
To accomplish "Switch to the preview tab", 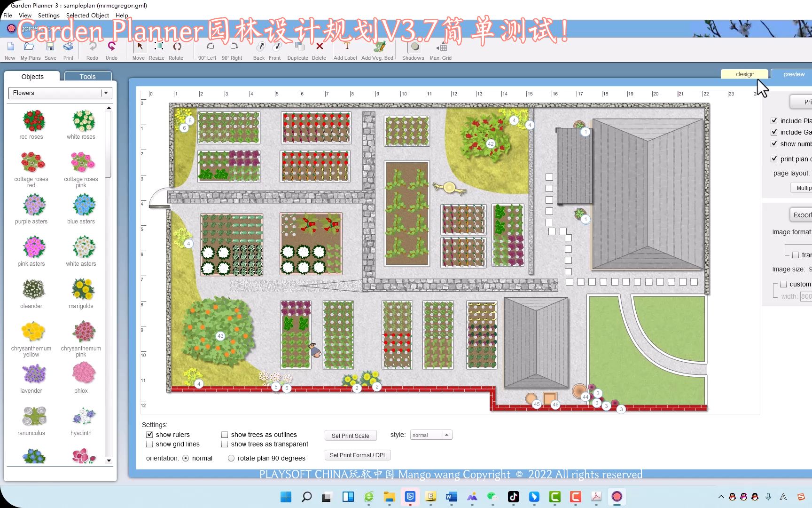I will tap(794, 74).
